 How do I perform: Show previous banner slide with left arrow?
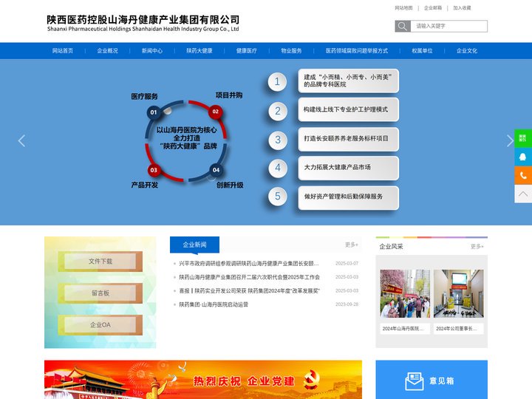pyautogui.click(x=21, y=141)
